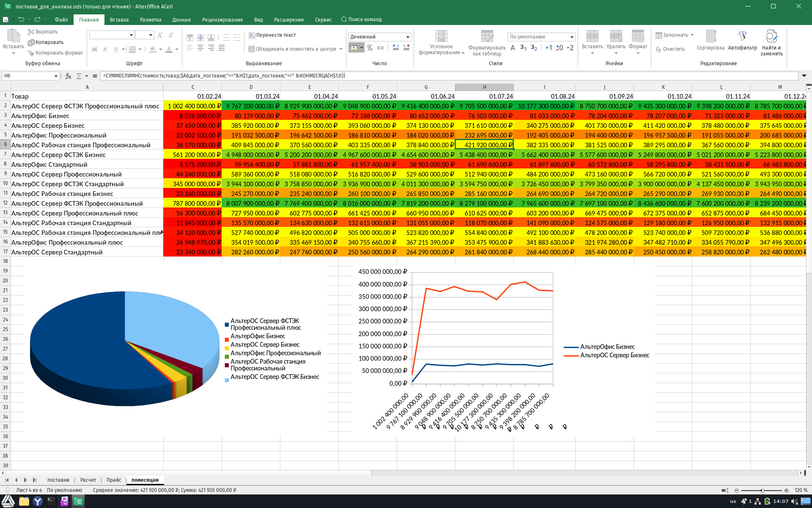Click Copy (Копировать) in clipboard group
The width and height of the screenshot is (812, 508).
tap(46, 42)
